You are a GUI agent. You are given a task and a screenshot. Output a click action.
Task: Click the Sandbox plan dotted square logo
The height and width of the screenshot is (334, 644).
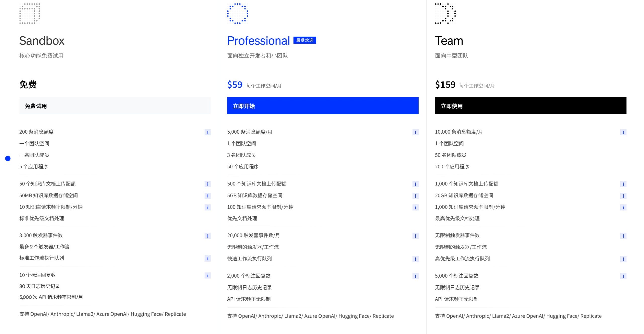coord(29,14)
